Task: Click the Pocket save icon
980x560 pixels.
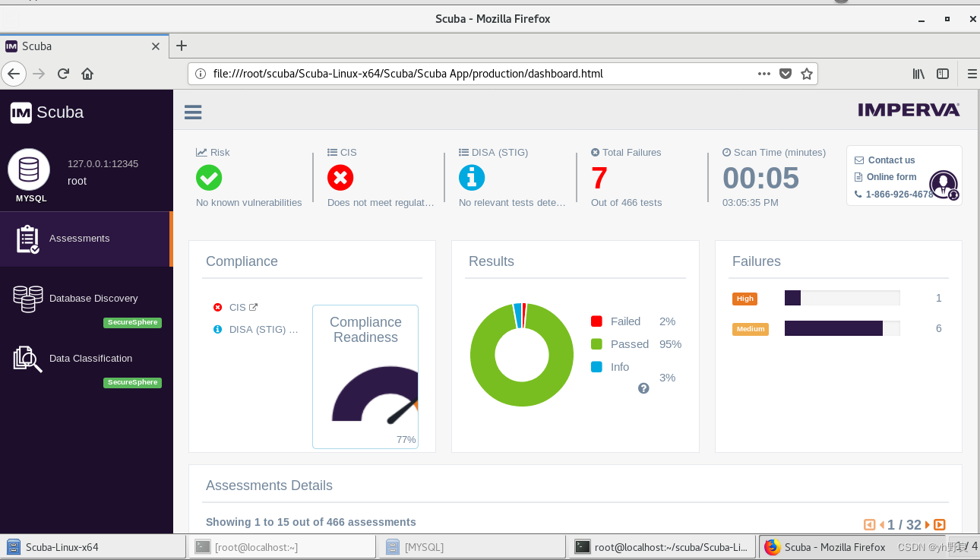Action: [786, 74]
